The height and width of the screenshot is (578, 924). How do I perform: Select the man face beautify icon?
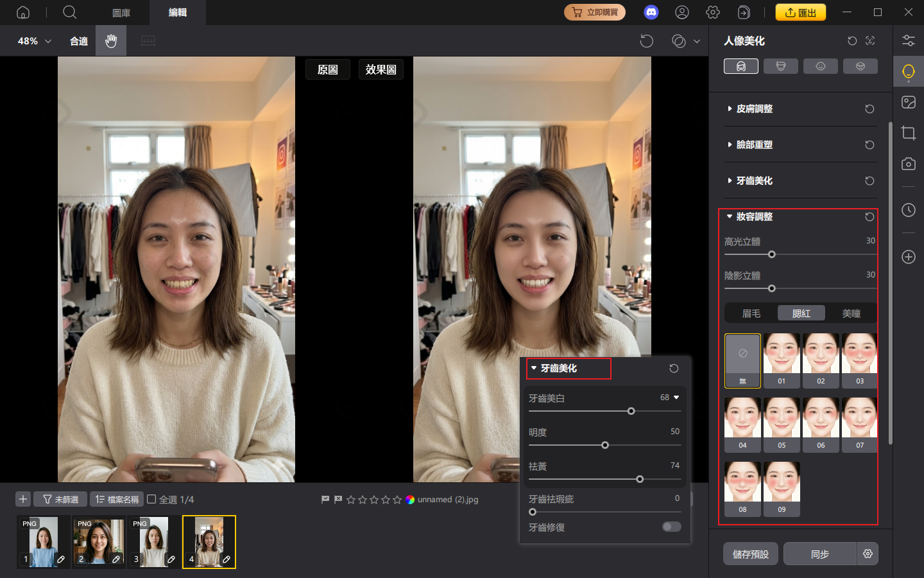(x=781, y=66)
